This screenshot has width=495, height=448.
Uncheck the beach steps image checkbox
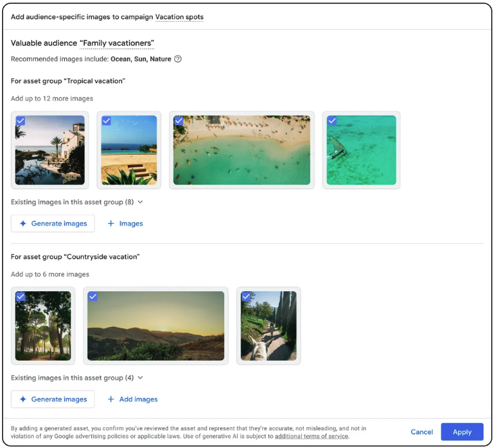(107, 121)
